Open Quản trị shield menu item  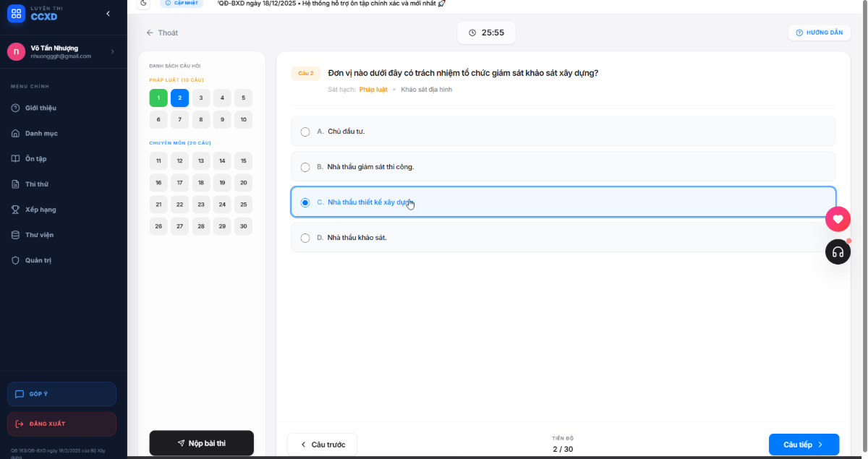[38, 260]
